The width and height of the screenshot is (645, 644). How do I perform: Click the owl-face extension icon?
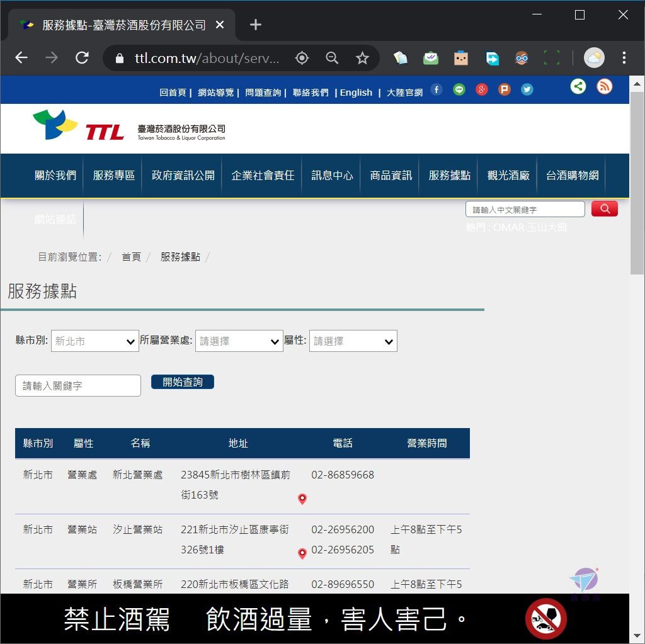(522, 57)
